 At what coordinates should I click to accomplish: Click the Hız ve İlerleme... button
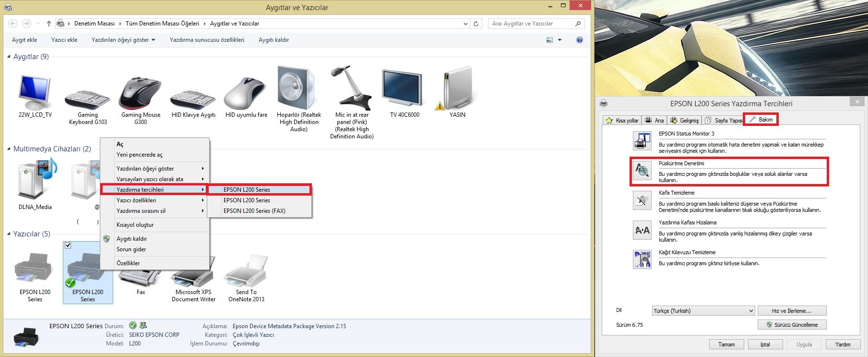pos(792,311)
